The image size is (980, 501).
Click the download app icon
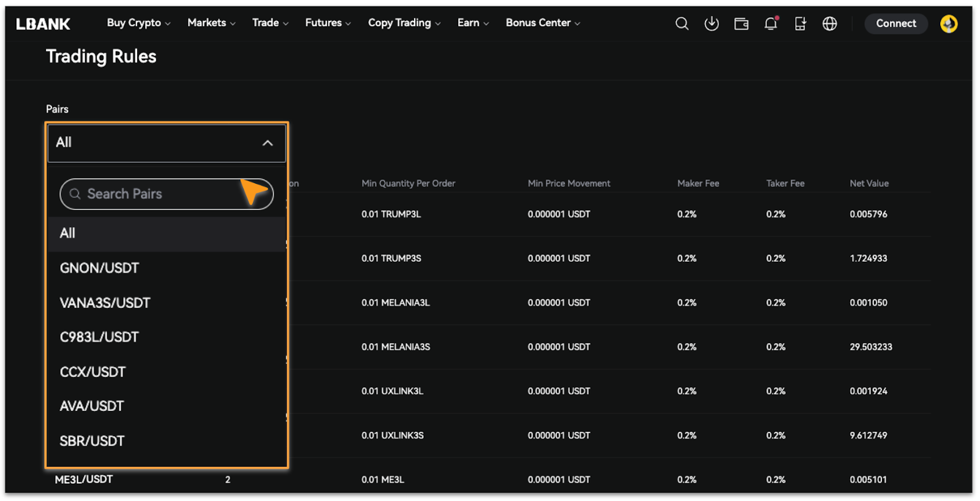(x=711, y=24)
